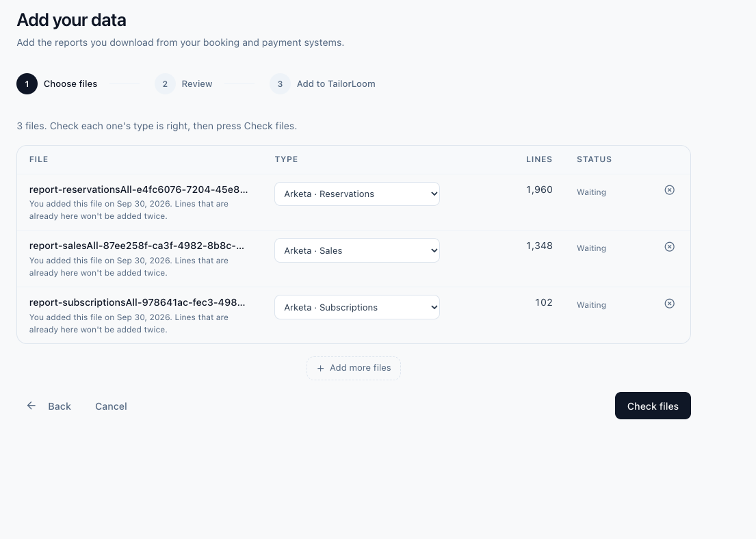Open the Arketa · Reservations type dropdown
Viewport: 756px width, 539px height.
(x=356, y=194)
